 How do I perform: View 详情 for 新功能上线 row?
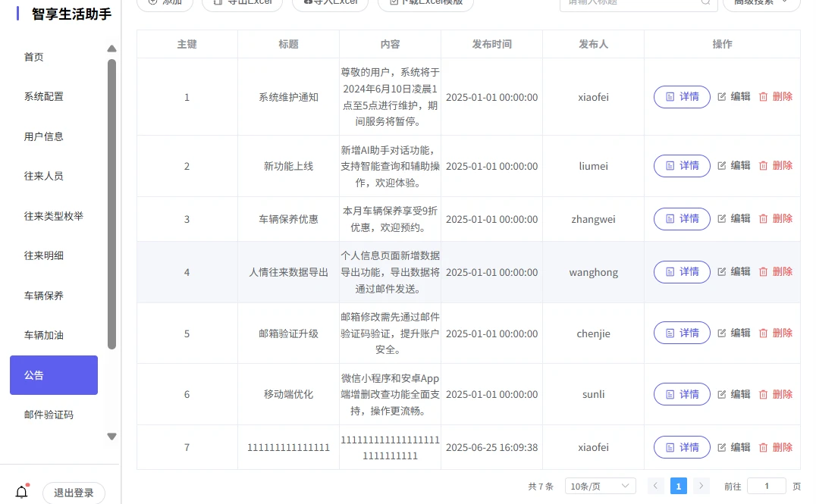tap(682, 166)
